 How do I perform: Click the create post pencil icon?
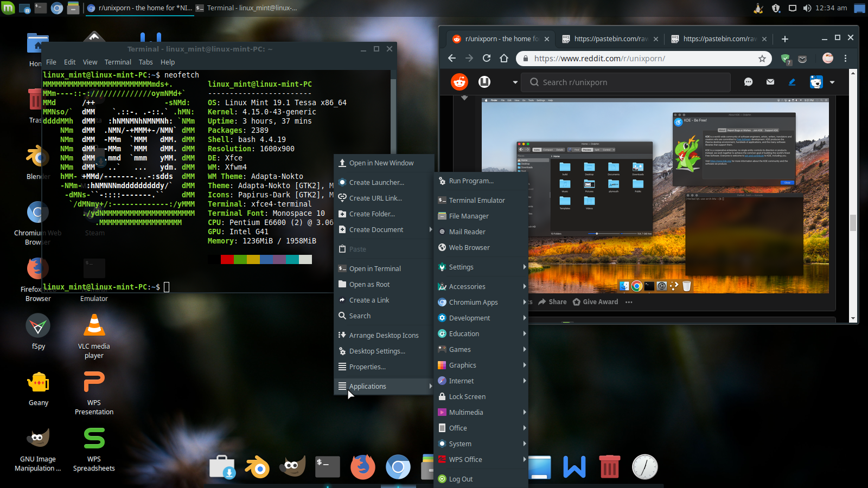(x=792, y=82)
